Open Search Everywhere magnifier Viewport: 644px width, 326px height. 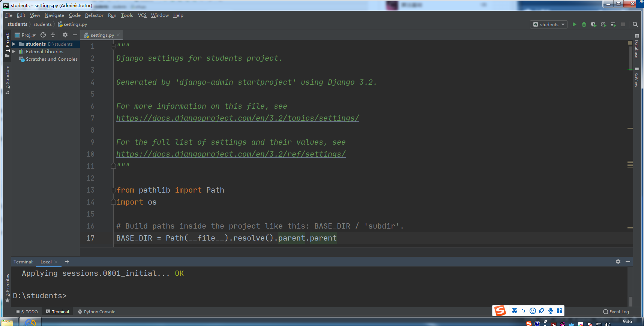635,24
